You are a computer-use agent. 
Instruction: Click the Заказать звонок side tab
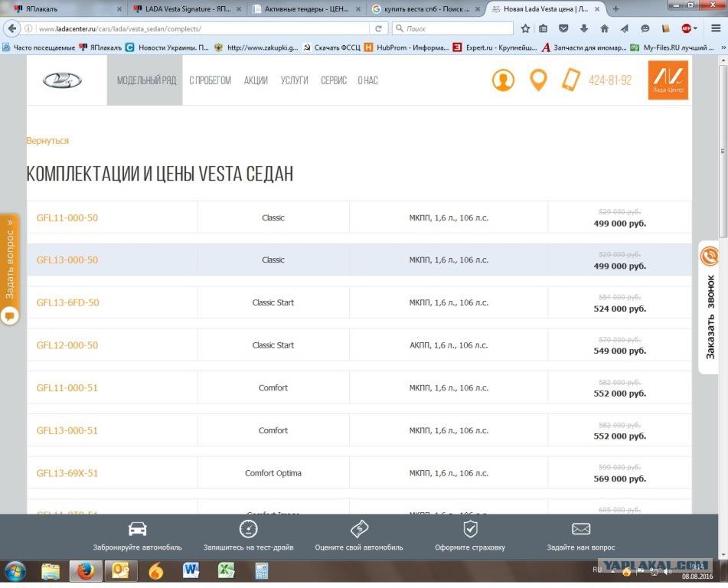(x=710, y=306)
